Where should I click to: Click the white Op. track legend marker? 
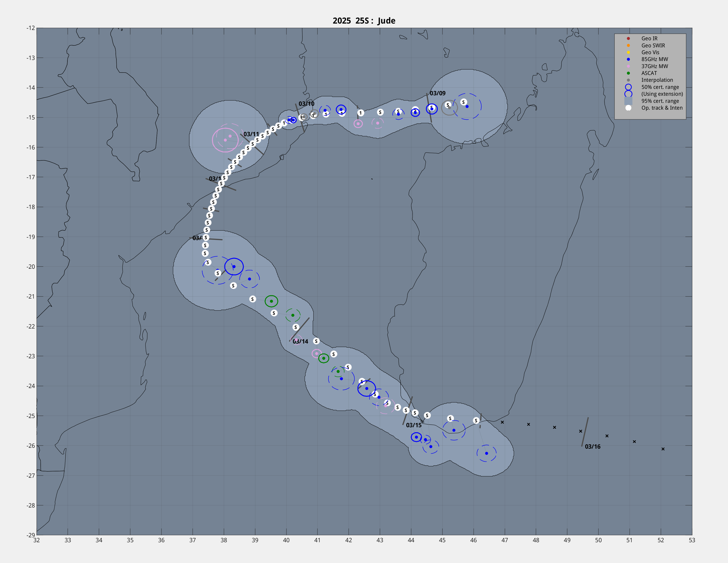[x=628, y=108]
